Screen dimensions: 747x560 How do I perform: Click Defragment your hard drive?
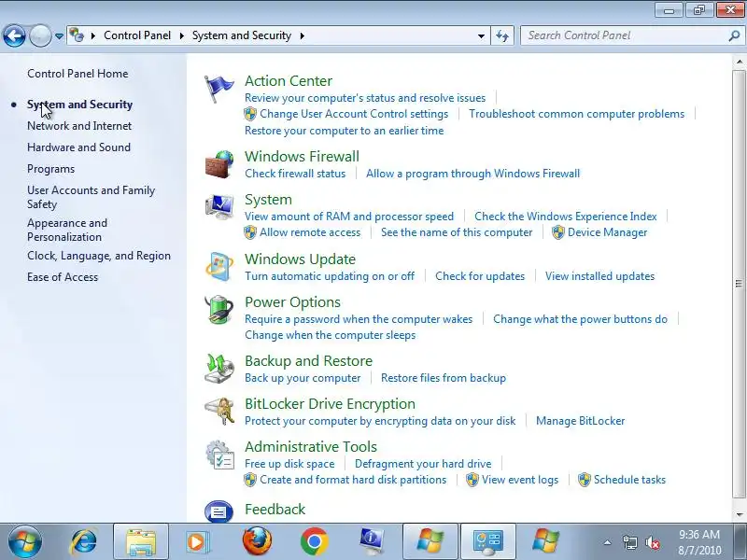click(x=423, y=464)
